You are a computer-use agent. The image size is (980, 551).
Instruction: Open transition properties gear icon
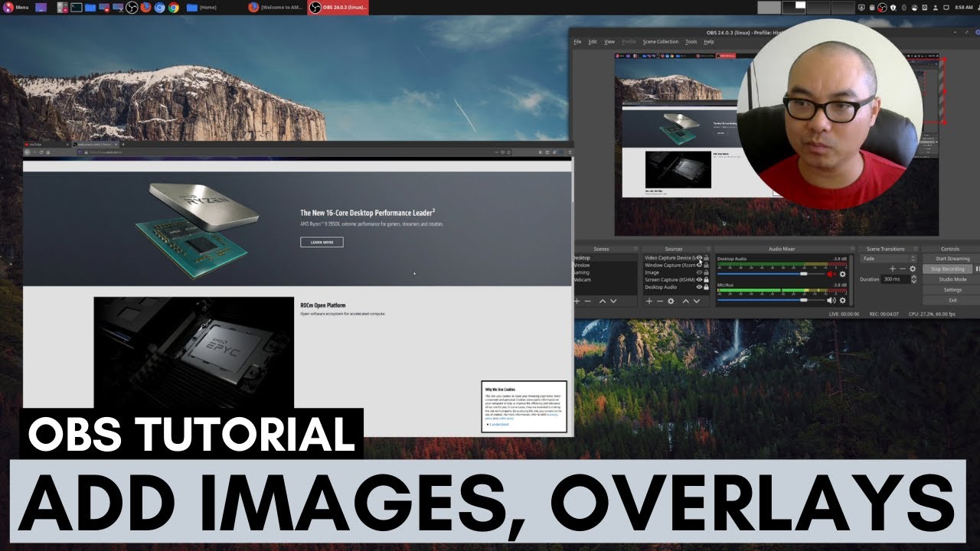click(913, 269)
